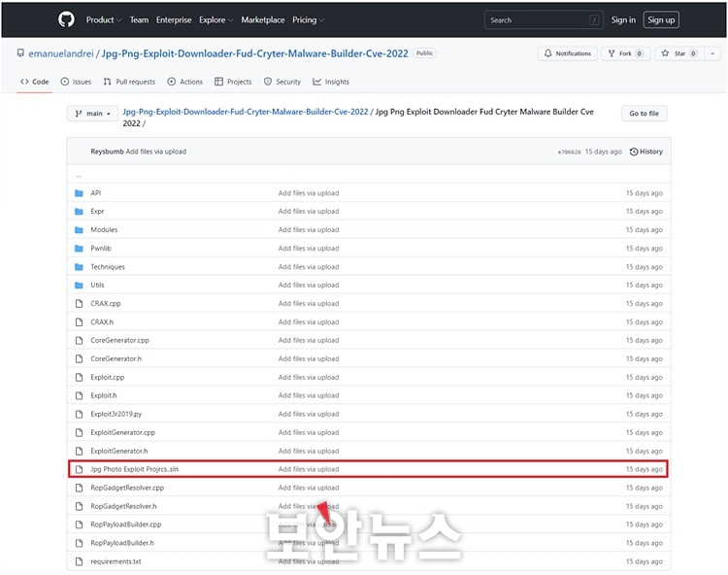728x575 pixels.
Task: Open the Utils folder icon
Action: click(x=80, y=286)
